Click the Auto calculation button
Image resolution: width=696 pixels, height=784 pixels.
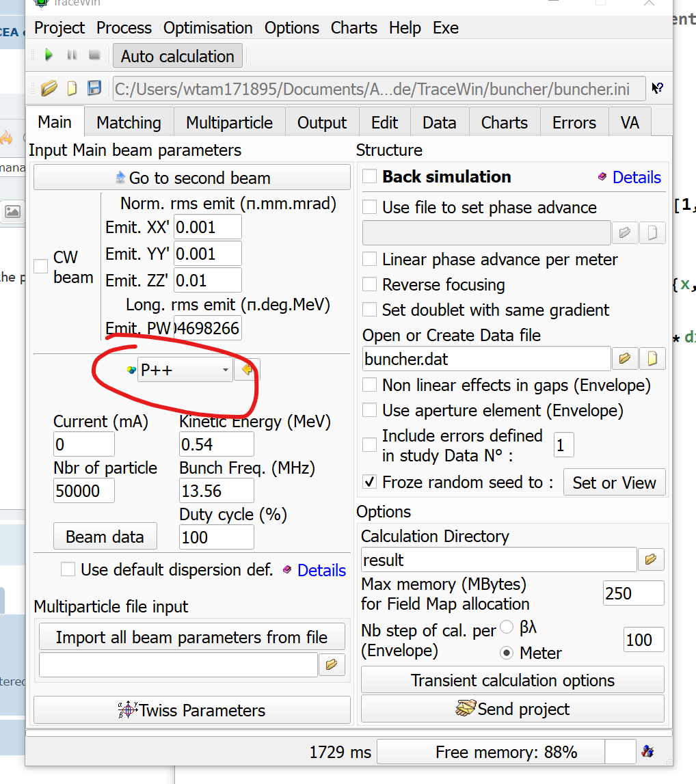point(178,56)
